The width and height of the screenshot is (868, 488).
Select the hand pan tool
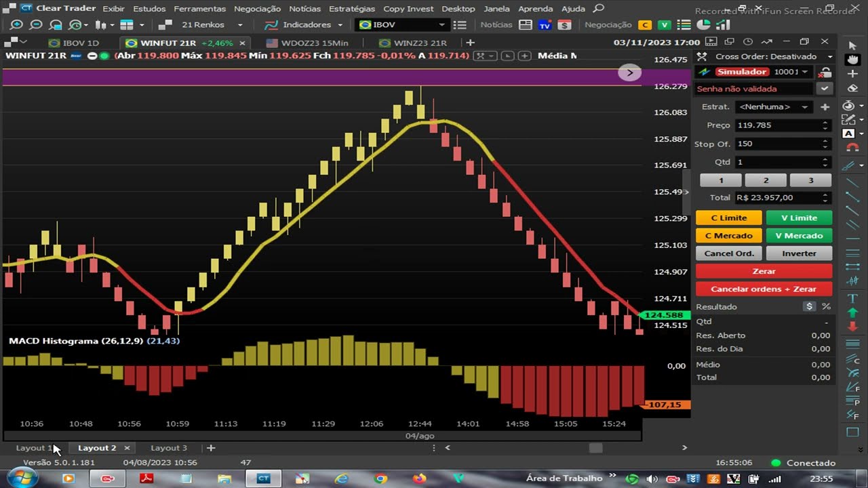point(852,60)
